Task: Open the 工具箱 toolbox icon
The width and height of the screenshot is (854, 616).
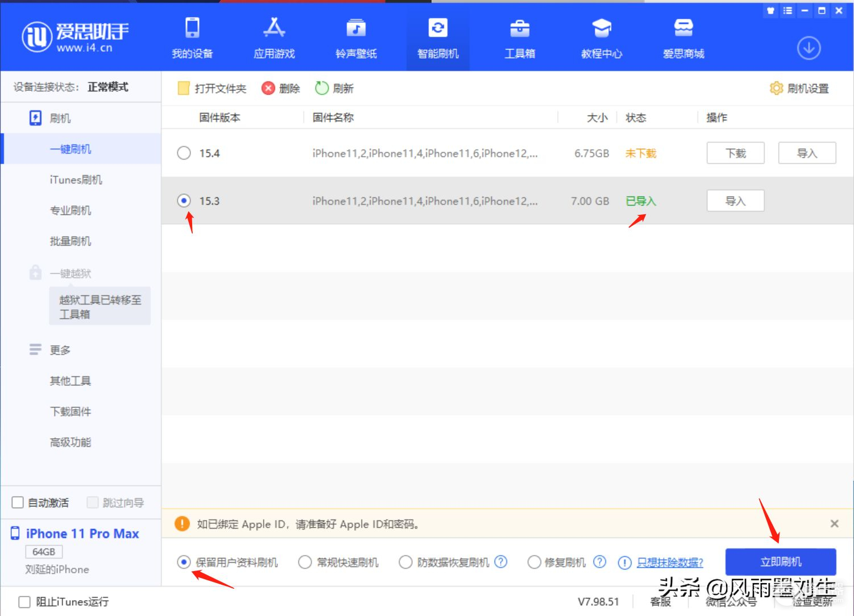Action: point(520,28)
